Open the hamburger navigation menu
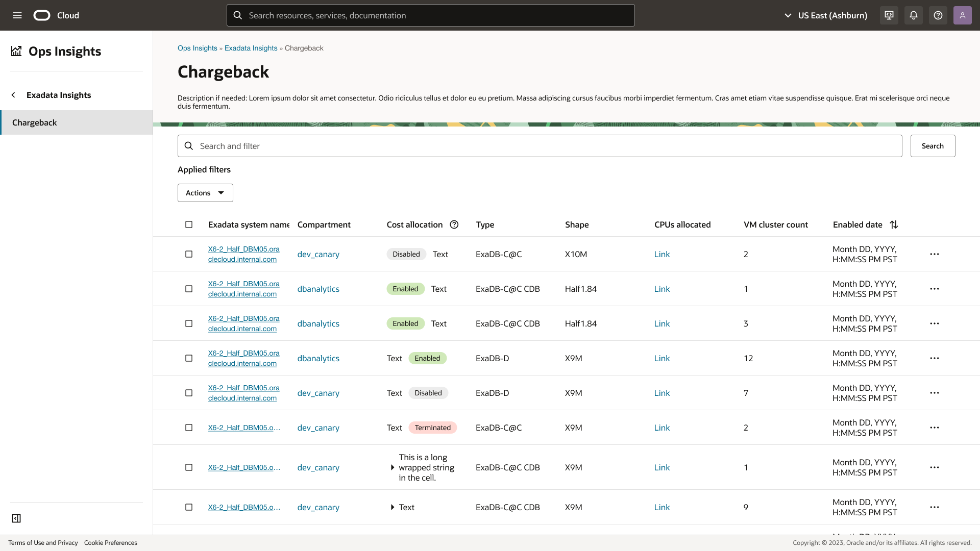The image size is (980, 551). click(17, 15)
